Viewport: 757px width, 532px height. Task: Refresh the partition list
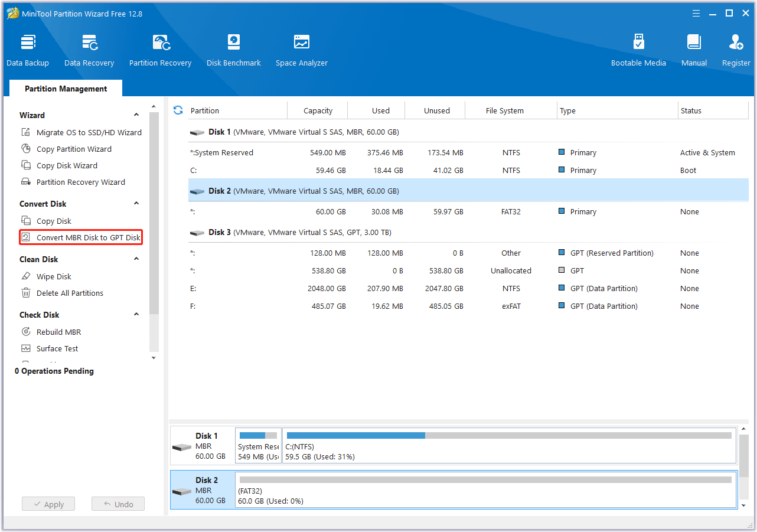tap(178, 110)
